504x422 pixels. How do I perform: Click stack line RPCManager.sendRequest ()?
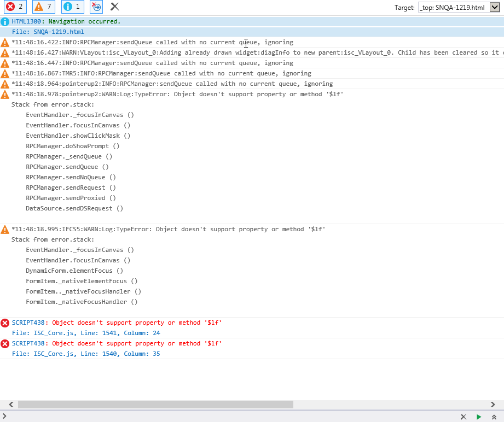coord(71,187)
